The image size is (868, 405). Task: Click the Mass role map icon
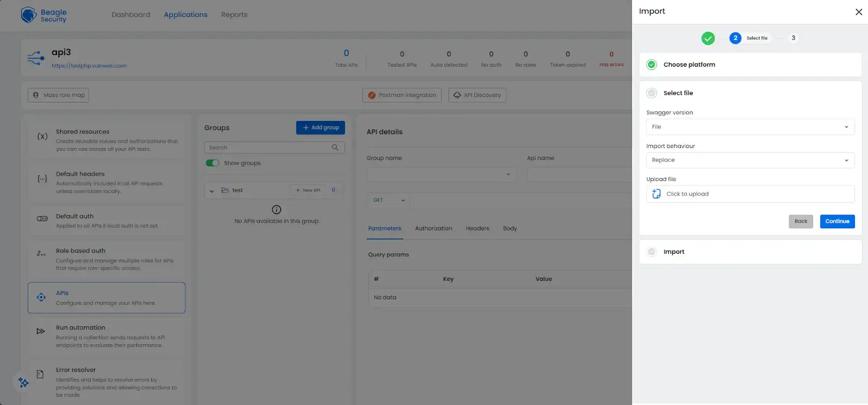pos(36,95)
